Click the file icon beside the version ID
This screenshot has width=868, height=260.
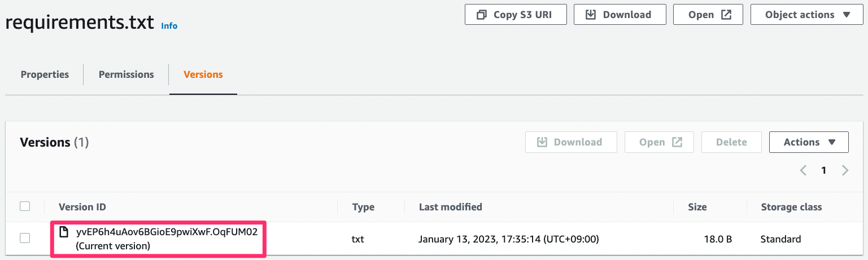point(65,232)
